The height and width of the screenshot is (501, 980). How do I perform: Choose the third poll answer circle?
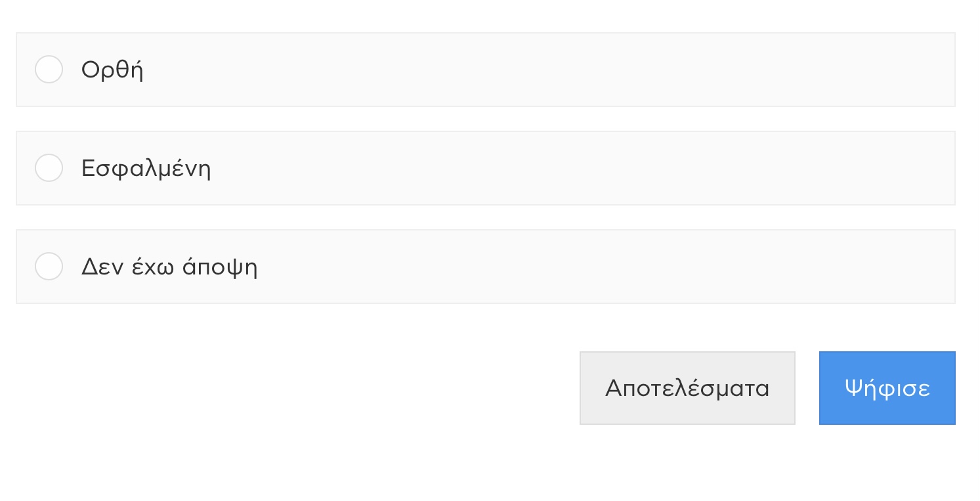pyautogui.click(x=49, y=267)
